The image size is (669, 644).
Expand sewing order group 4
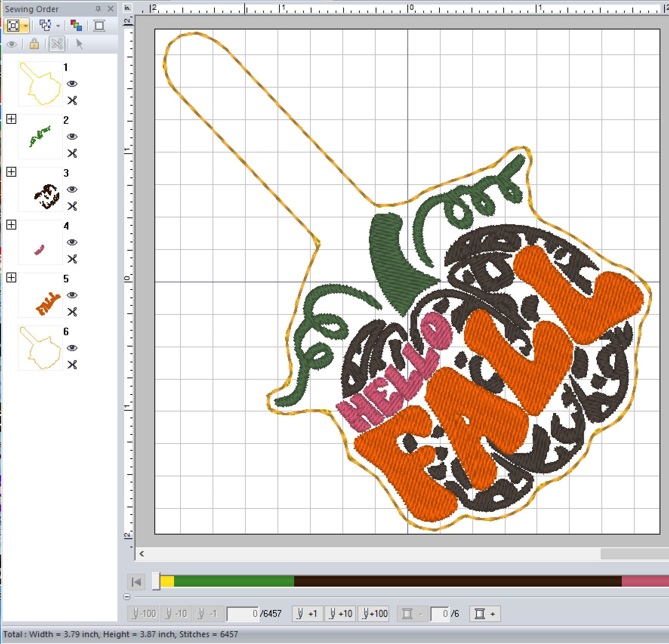coord(11,225)
